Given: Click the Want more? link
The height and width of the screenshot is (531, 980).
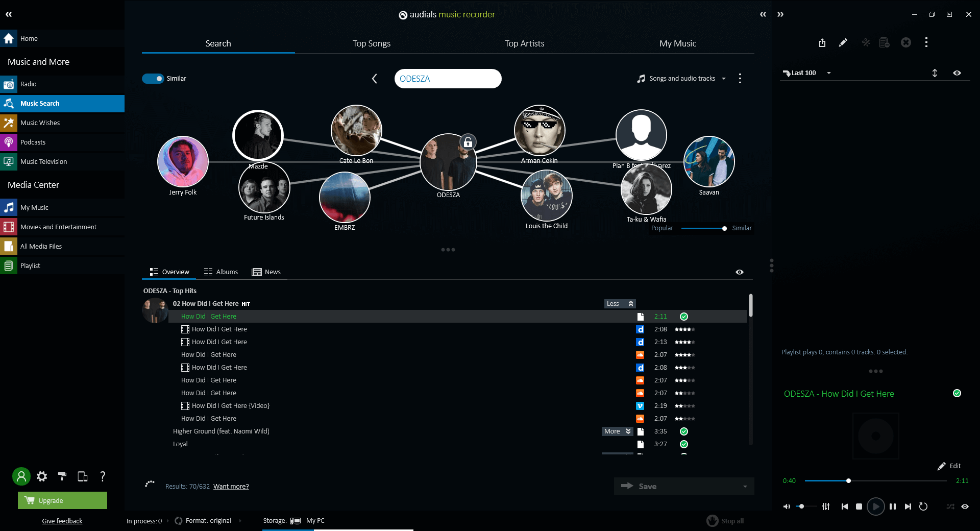Looking at the screenshot, I should point(231,487).
